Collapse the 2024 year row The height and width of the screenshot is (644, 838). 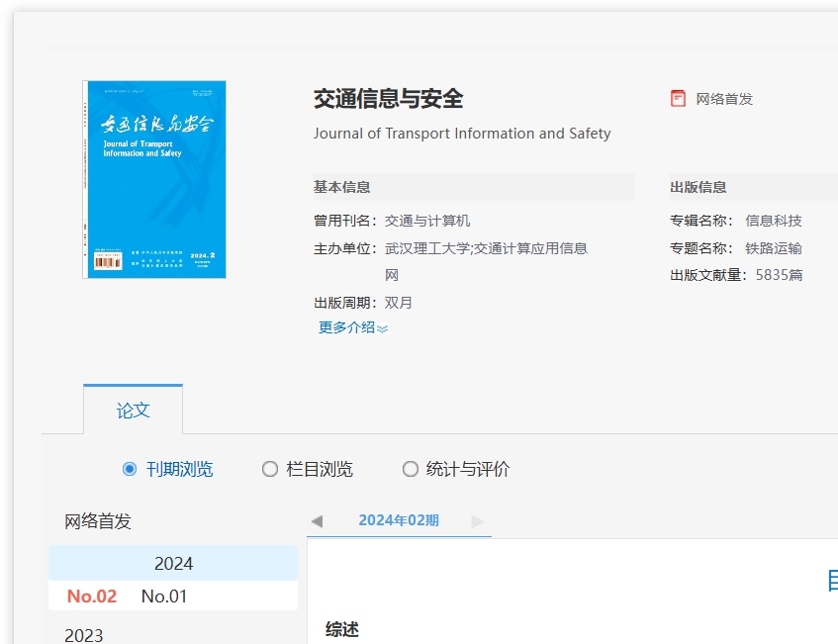click(x=173, y=563)
